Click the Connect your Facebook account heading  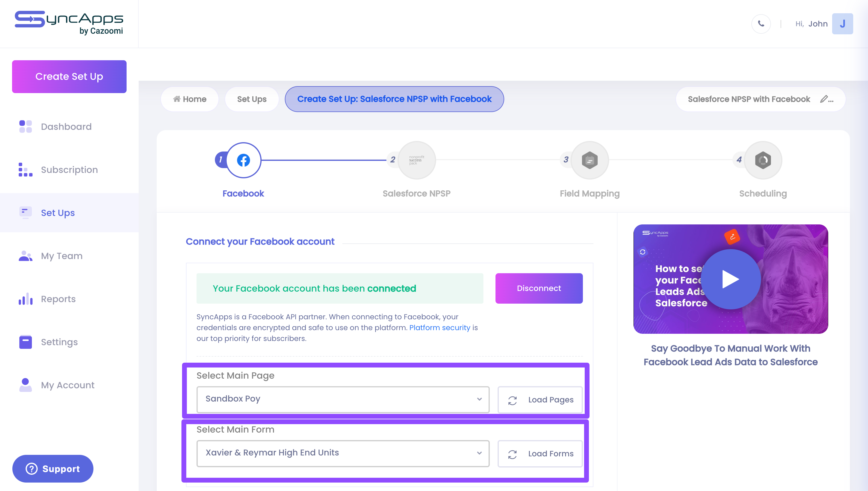point(260,242)
